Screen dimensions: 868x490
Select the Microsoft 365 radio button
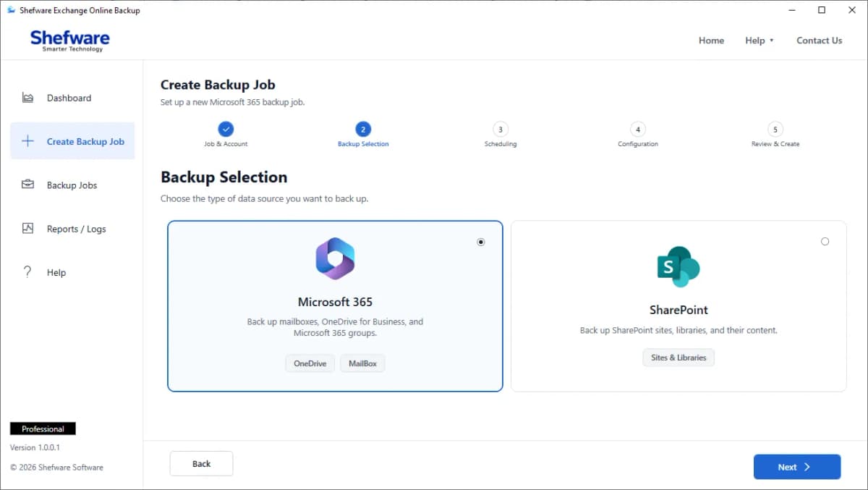pos(481,242)
